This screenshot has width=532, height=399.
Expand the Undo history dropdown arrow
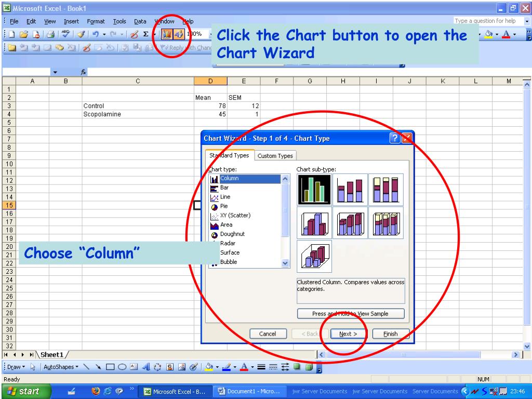104,34
